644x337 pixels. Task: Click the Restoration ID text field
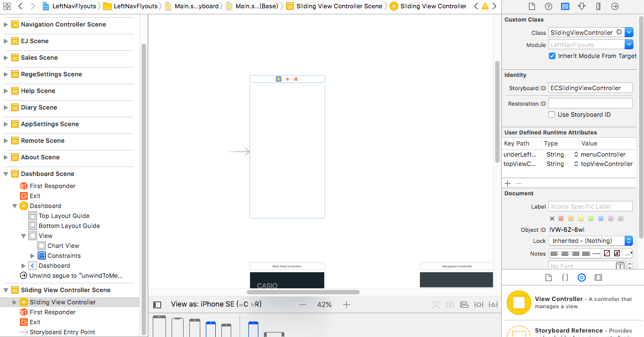tap(590, 103)
